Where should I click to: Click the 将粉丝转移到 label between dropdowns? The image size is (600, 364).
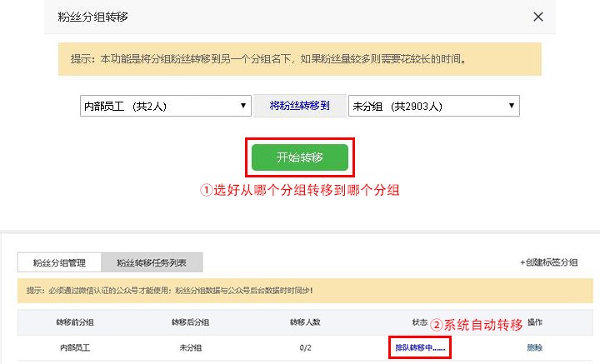(x=300, y=106)
